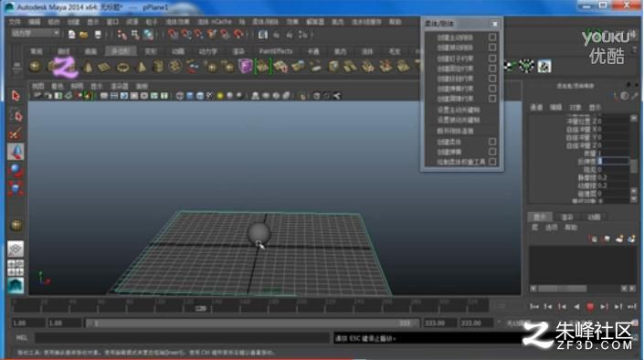Click the time range slider bar
The height and width of the screenshot is (360, 644).
251,323
